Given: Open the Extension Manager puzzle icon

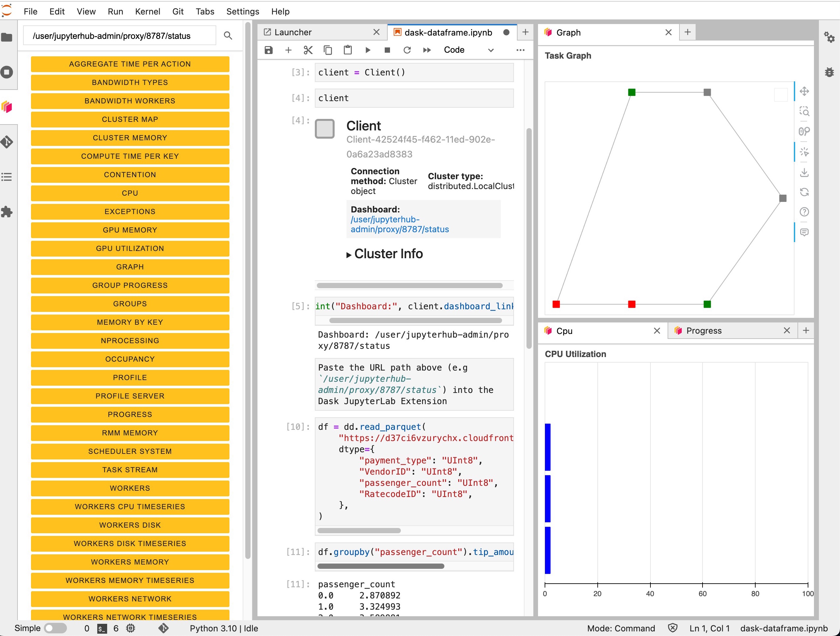Looking at the screenshot, I should point(7,212).
